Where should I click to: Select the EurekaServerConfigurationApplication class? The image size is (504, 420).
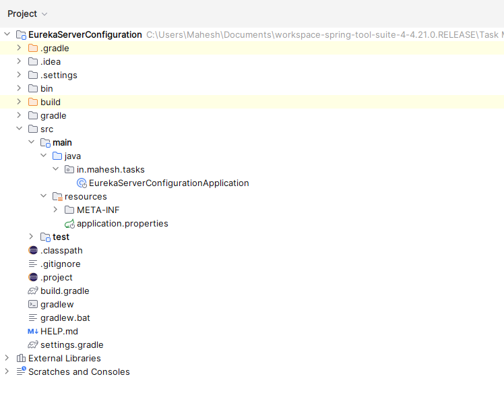coord(169,183)
